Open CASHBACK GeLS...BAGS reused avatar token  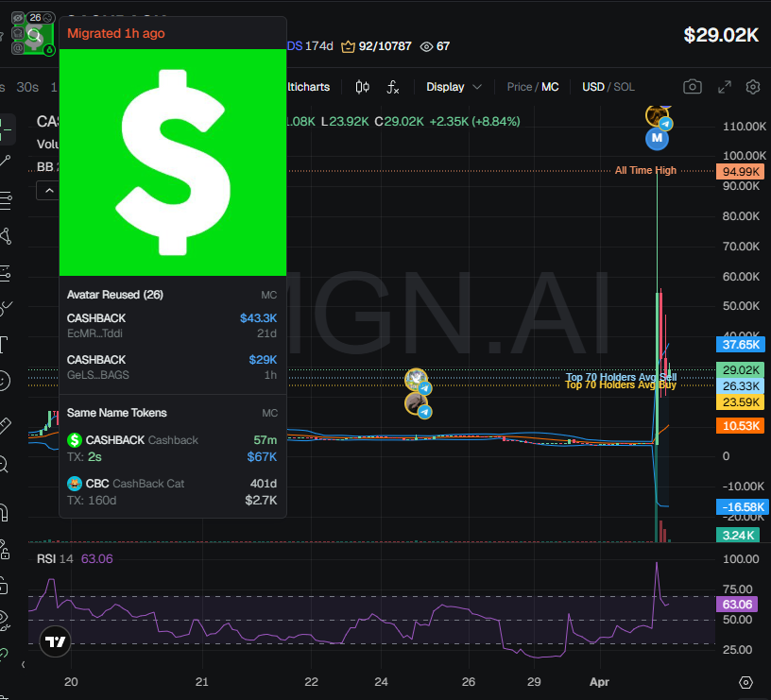click(172, 367)
